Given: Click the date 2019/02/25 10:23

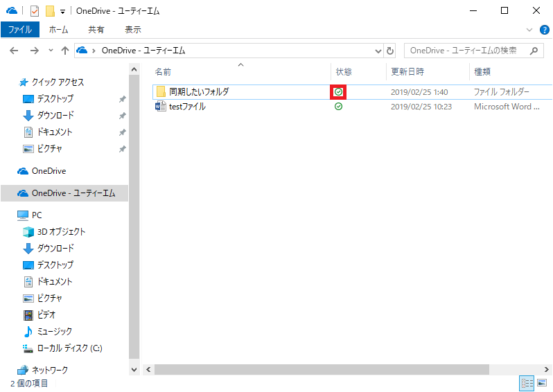Looking at the screenshot, I should click(x=421, y=107).
